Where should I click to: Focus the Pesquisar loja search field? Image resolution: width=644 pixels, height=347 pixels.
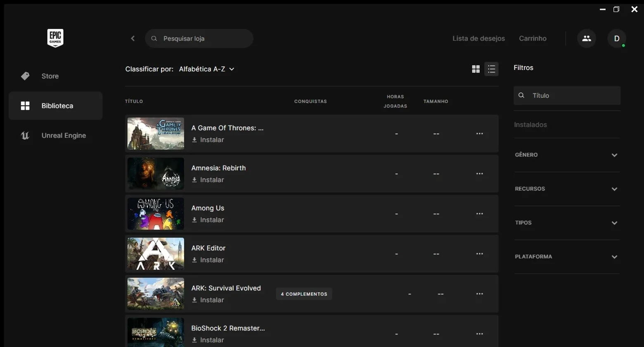point(199,38)
